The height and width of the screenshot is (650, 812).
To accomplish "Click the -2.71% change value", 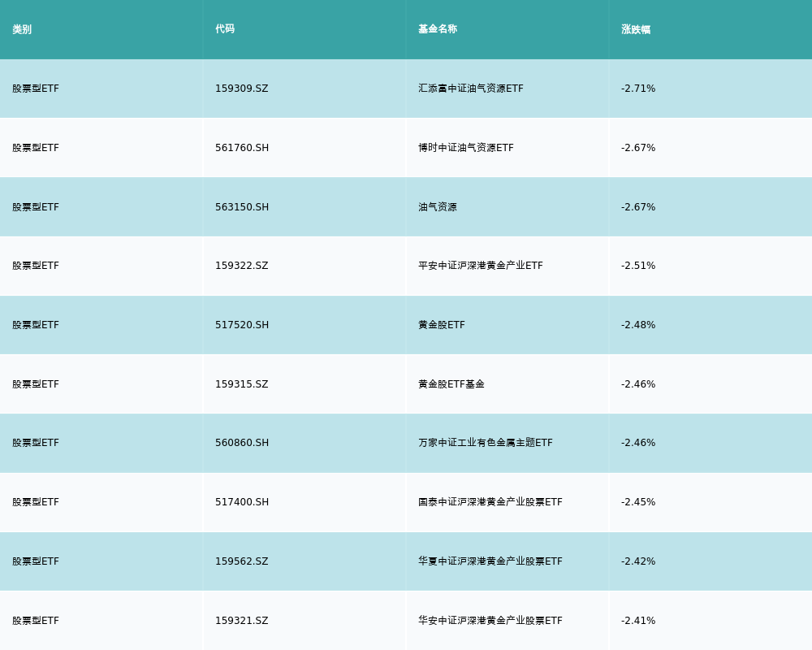I will [638, 89].
